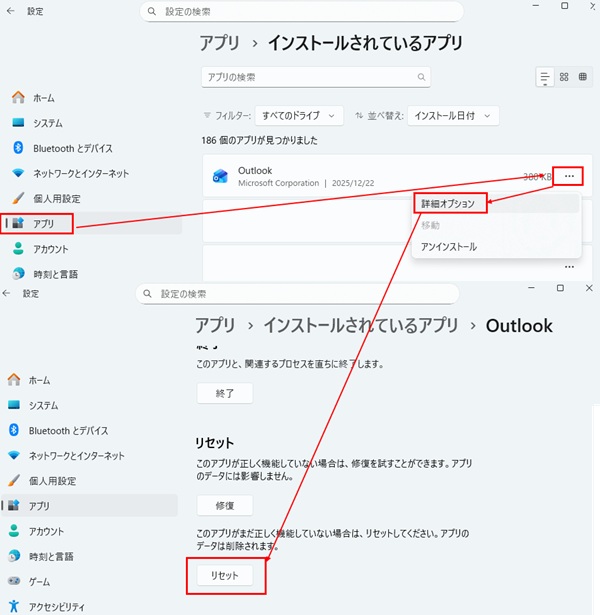
Task: Click インストールされているアプリ breadcrumb in bottom window
Action: (361, 326)
